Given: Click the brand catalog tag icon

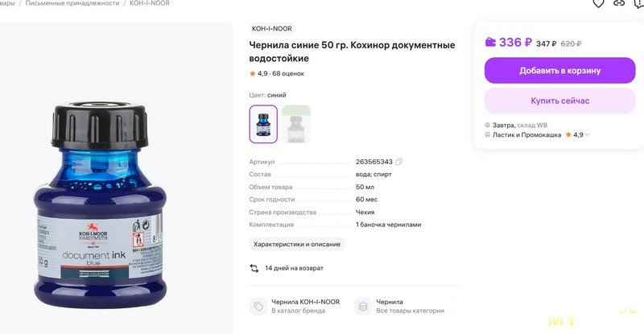Looking at the screenshot, I should [x=258, y=306].
